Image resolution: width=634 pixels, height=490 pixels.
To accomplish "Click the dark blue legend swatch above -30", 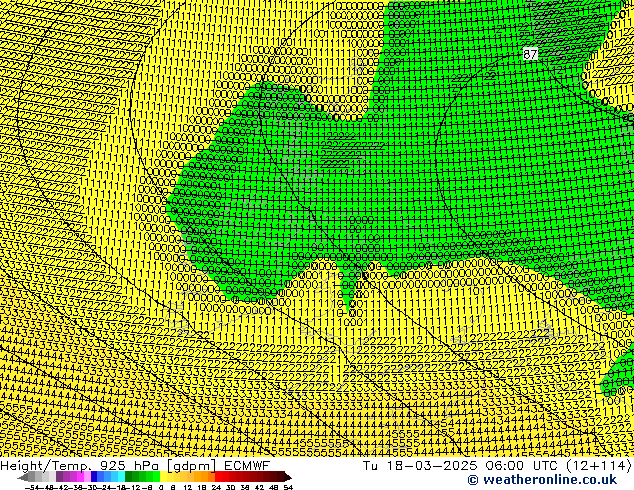I will pos(94,477).
